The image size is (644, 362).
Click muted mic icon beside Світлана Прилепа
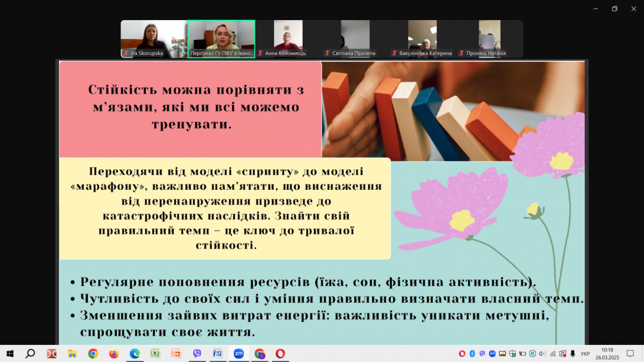point(328,53)
